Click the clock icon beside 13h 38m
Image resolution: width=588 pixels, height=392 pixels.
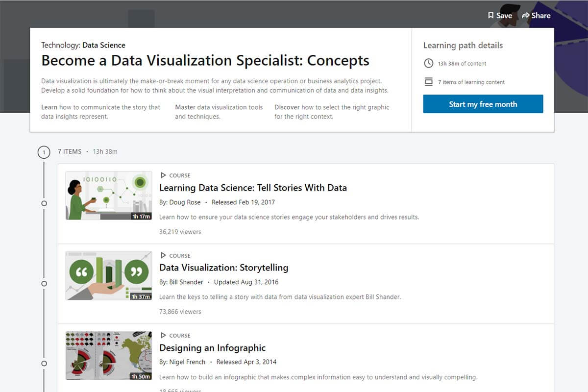(x=429, y=63)
